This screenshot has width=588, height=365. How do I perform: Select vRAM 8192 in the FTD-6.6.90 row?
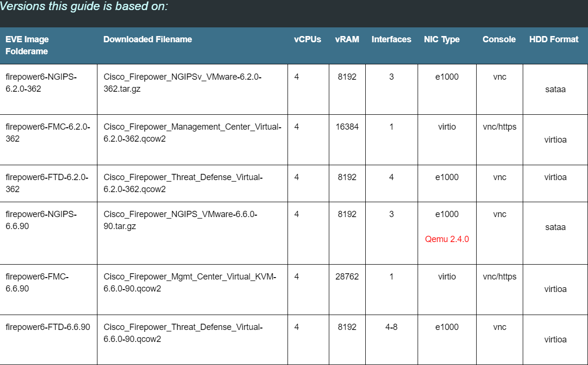(x=347, y=327)
